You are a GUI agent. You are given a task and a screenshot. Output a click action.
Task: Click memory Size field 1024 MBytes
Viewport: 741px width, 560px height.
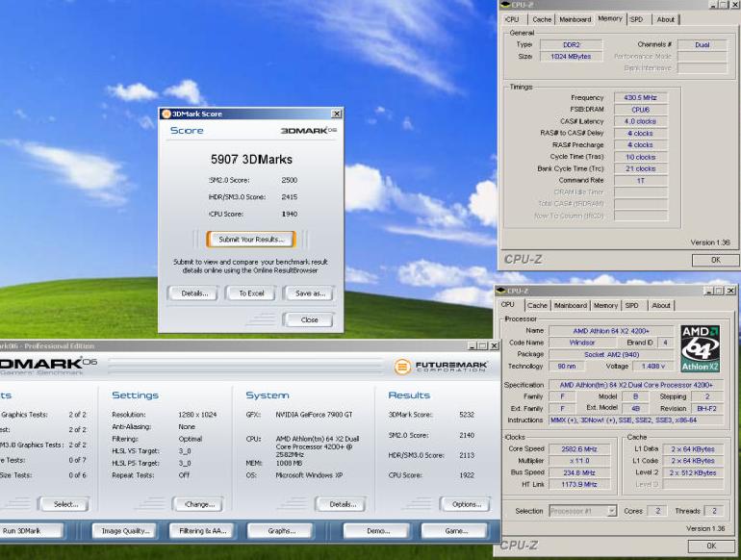point(571,56)
